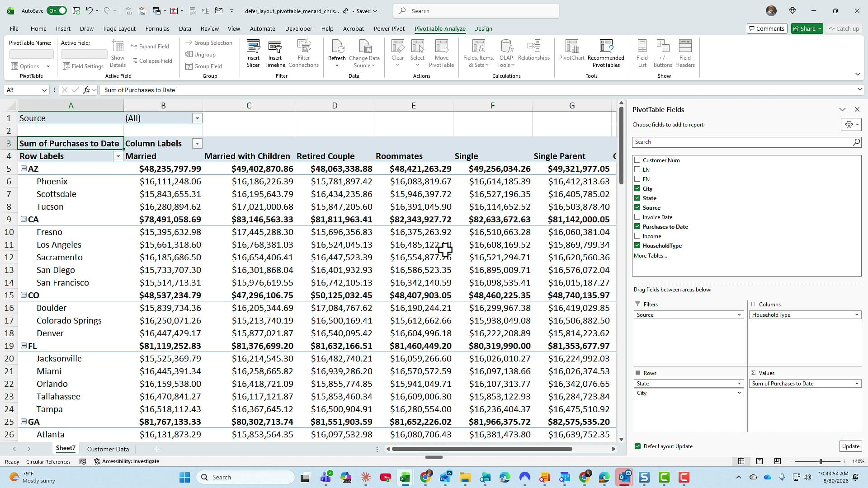The height and width of the screenshot is (488, 868).
Task: Toggle the Field List pane
Action: [642, 53]
